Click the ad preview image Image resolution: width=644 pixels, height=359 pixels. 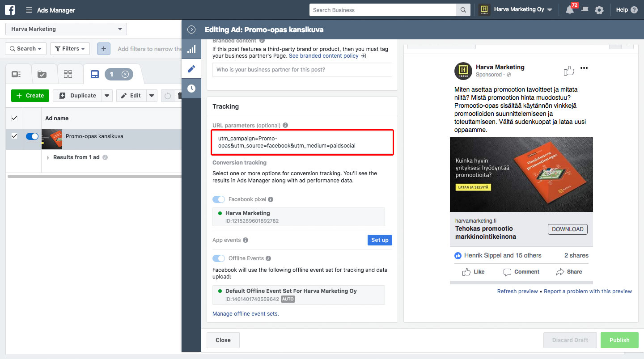[x=521, y=174]
